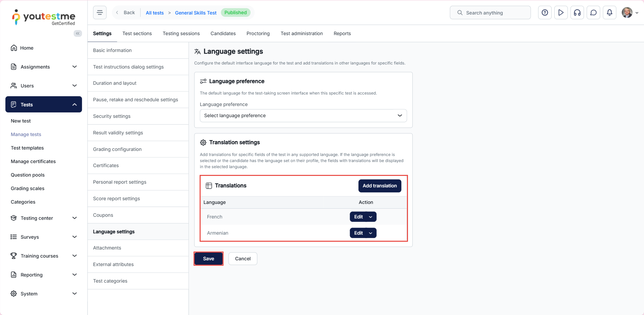Open notifications bell icon
Screen dimensions: 644x315
pyautogui.click(x=609, y=13)
